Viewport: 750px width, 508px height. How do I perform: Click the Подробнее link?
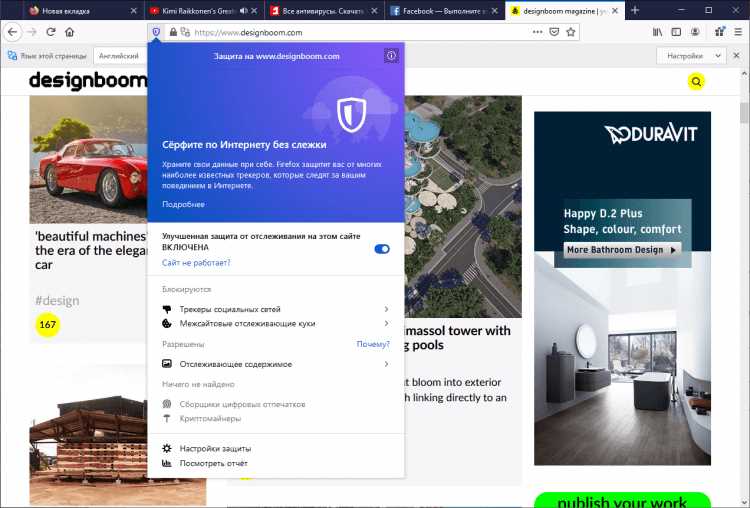click(183, 204)
